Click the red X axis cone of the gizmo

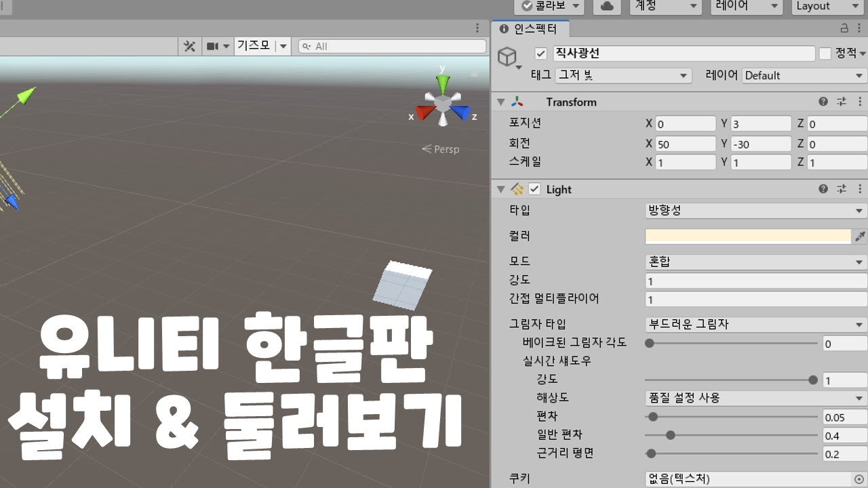pos(425,113)
